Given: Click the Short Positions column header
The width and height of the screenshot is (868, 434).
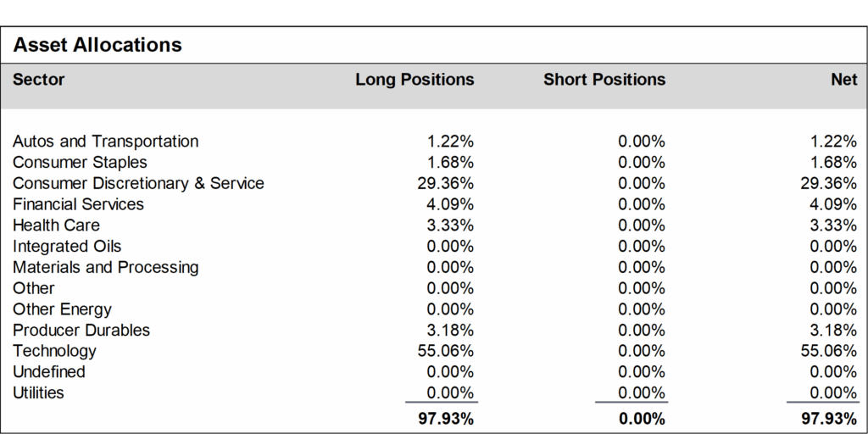Looking at the screenshot, I should click(604, 80).
